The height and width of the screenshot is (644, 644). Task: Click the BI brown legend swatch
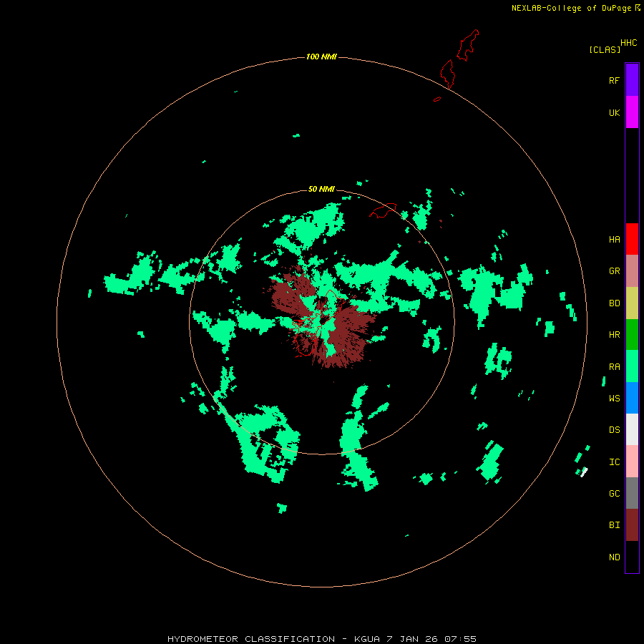click(632, 525)
